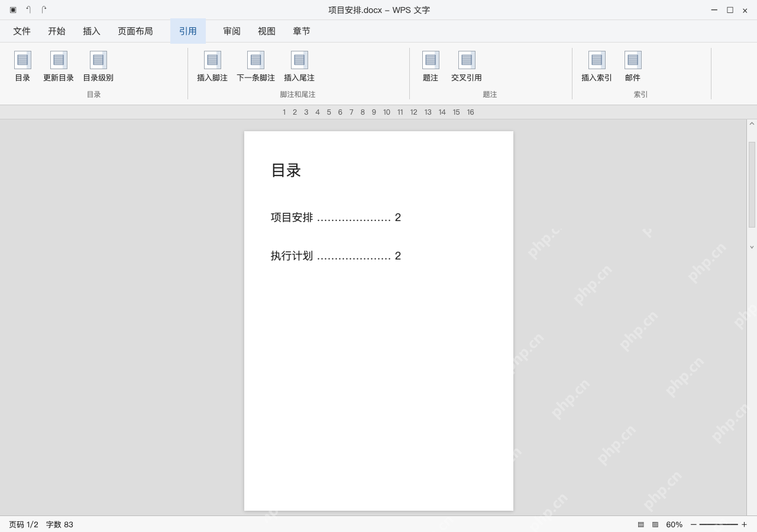
Task: Switch to the first view mode icon in status bar
Action: pos(640,524)
